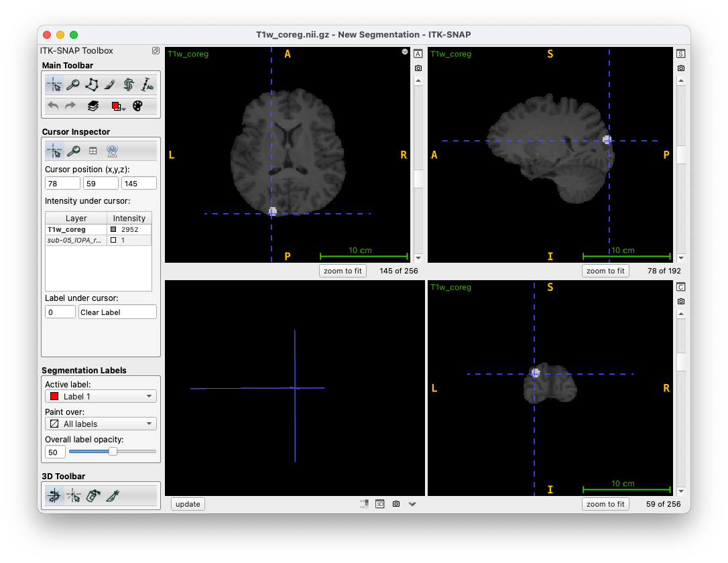Switch to Zoom Inspector magnifier page
The width and height of the screenshot is (728, 563).
point(73,151)
